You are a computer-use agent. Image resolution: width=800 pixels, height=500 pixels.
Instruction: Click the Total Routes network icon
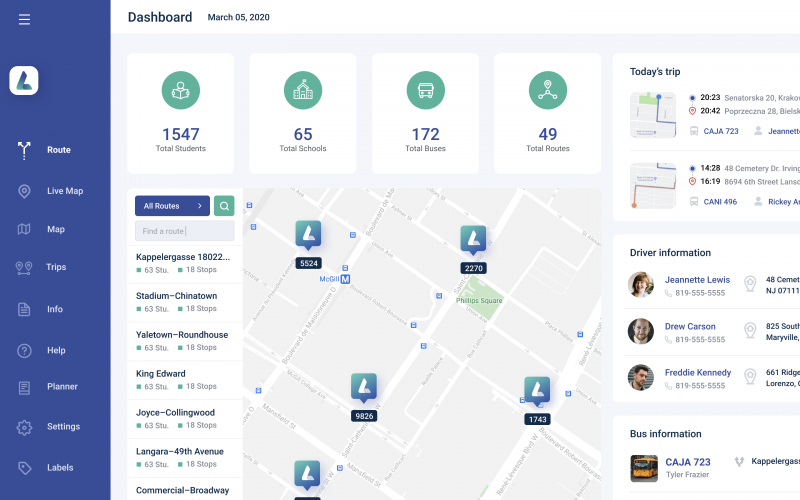point(548,90)
